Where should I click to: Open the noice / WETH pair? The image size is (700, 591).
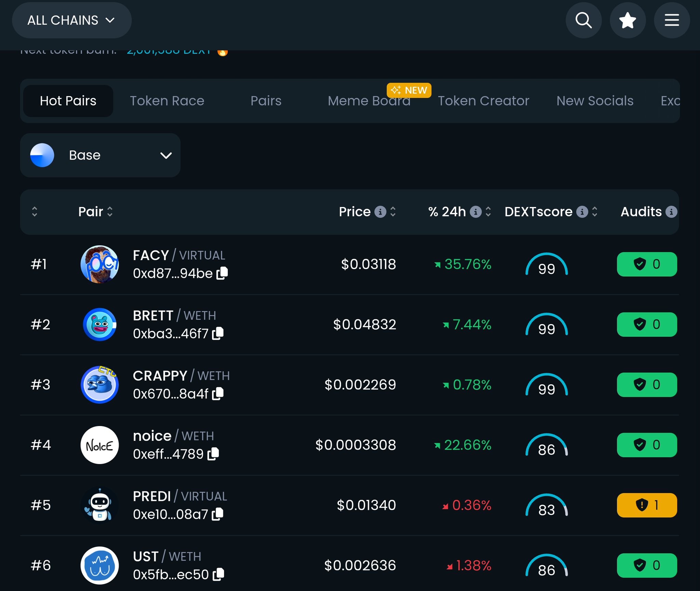coord(152,436)
